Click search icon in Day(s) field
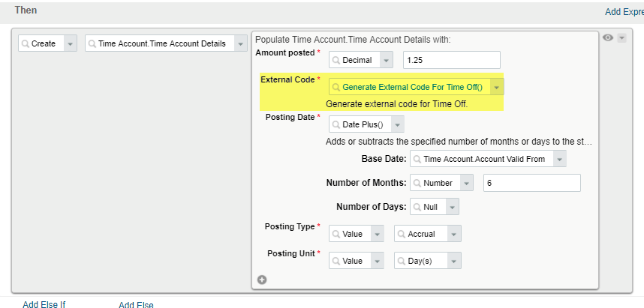Screen dimensions: 644x308 point(402,262)
